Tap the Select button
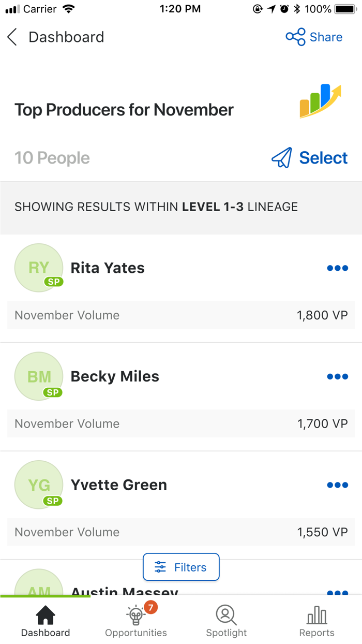The width and height of the screenshot is (362, 644). [x=323, y=157]
